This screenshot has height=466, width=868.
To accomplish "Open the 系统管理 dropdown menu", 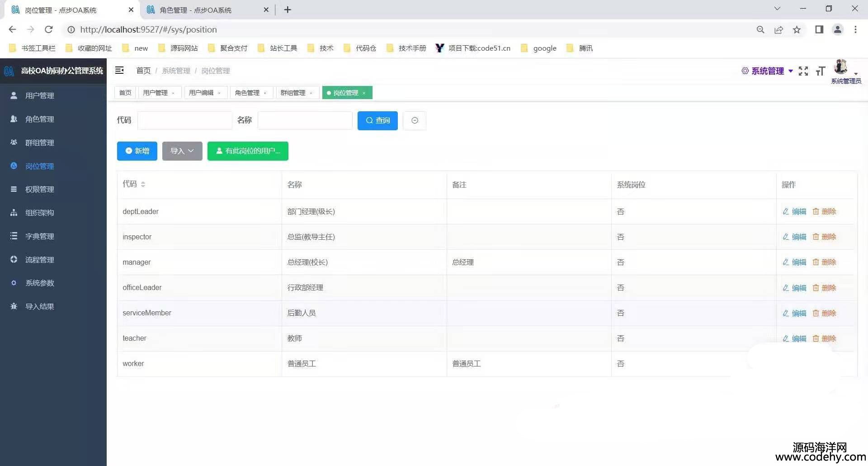I will pos(767,71).
